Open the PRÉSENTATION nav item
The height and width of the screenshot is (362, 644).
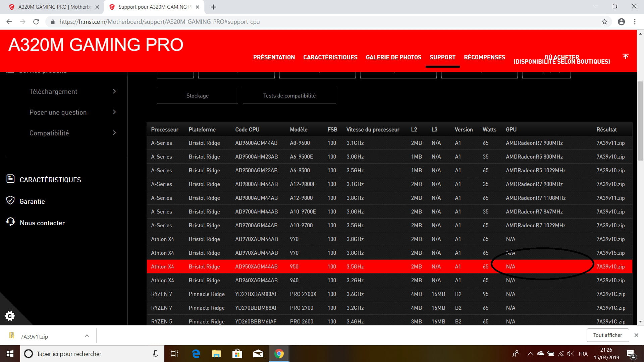tap(274, 57)
